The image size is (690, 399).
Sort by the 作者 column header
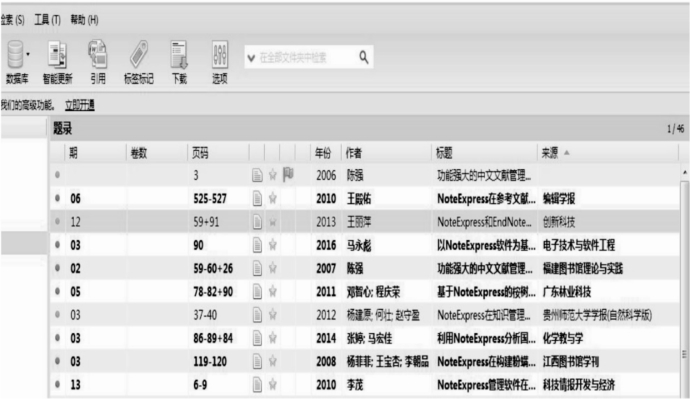(353, 153)
